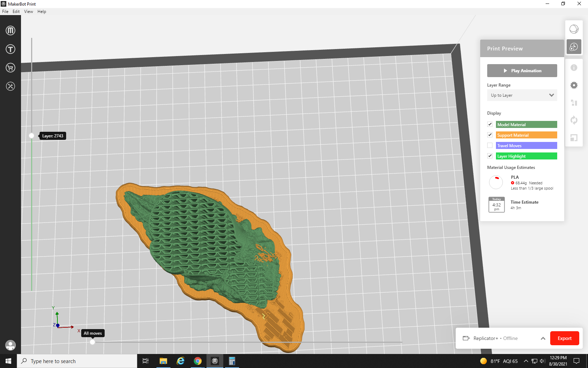588x368 pixels.
Task: Uncheck Support Material display checkbox
Action: (490, 135)
